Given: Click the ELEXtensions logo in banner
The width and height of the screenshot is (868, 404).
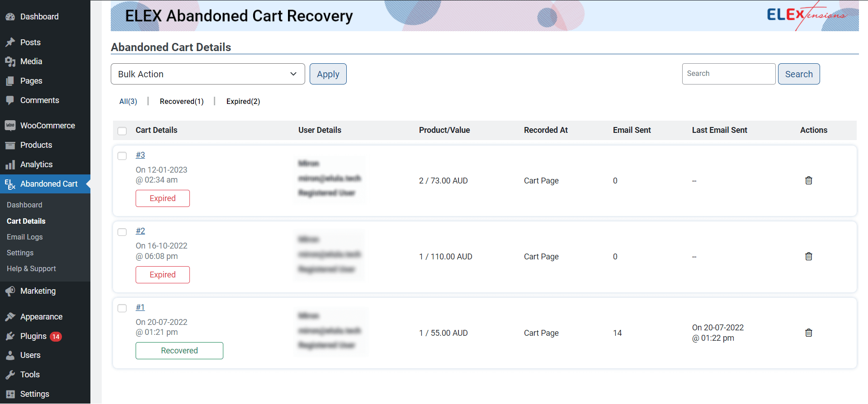Looking at the screenshot, I should [806, 15].
